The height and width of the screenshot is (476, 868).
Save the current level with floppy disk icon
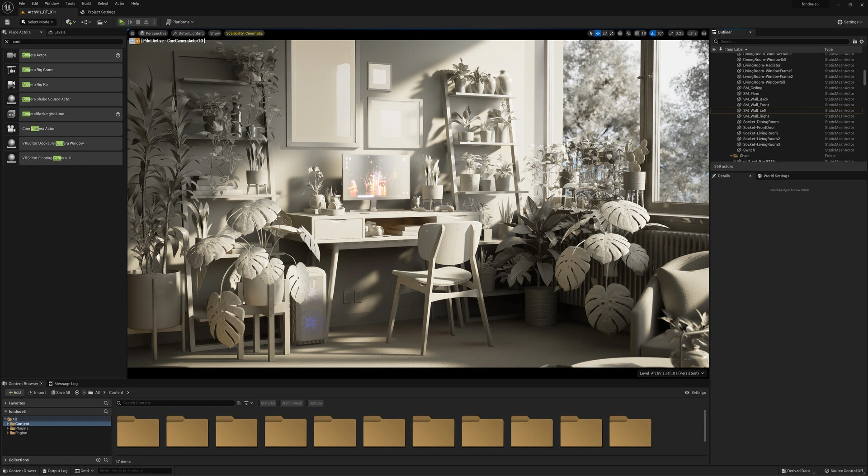(7, 22)
